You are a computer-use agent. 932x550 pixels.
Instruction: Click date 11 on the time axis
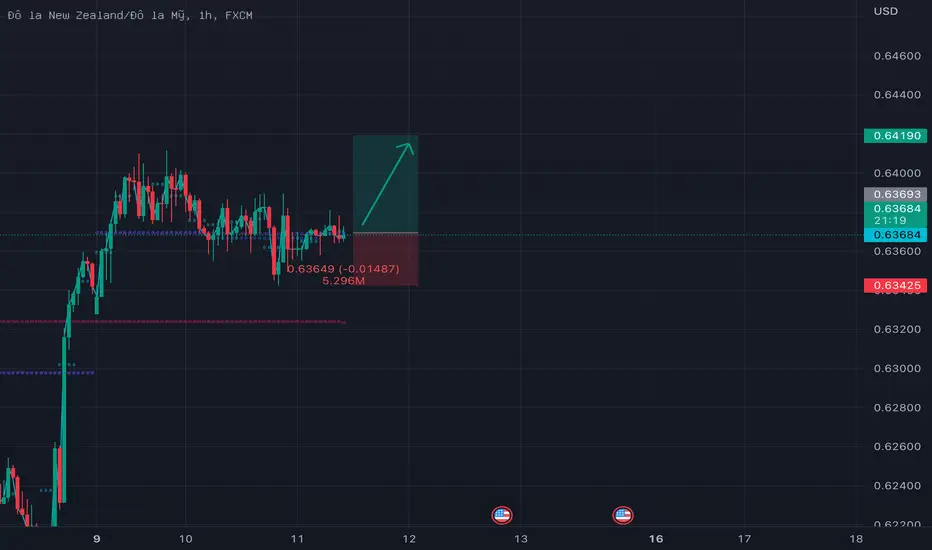click(x=297, y=539)
